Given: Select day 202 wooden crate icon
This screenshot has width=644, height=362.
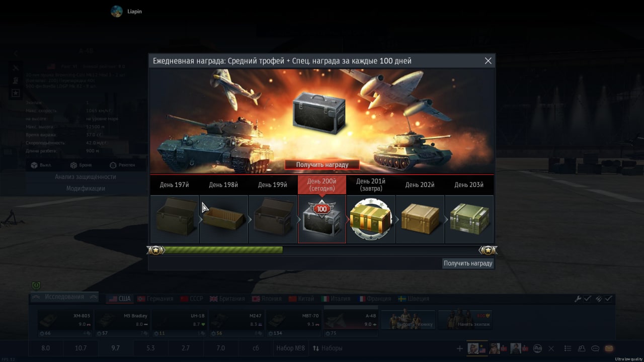Looking at the screenshot, I should (x=420, y=219).
